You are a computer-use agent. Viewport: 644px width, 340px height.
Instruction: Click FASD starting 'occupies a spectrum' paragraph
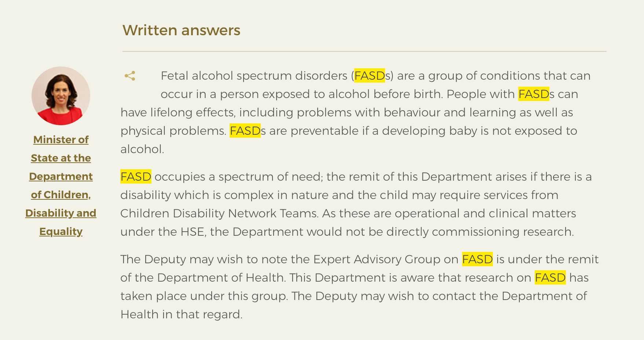pos(136,177)
